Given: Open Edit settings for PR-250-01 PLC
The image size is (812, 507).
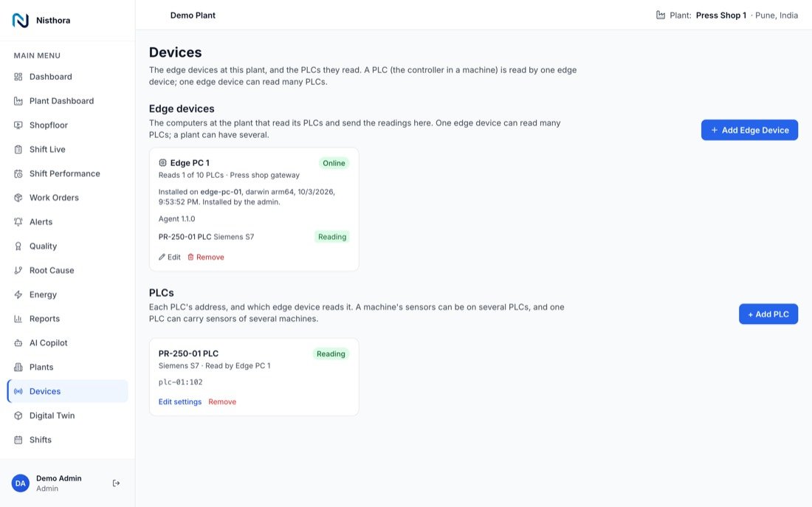Looking at the screenshot, I should (x=179, y=402).
